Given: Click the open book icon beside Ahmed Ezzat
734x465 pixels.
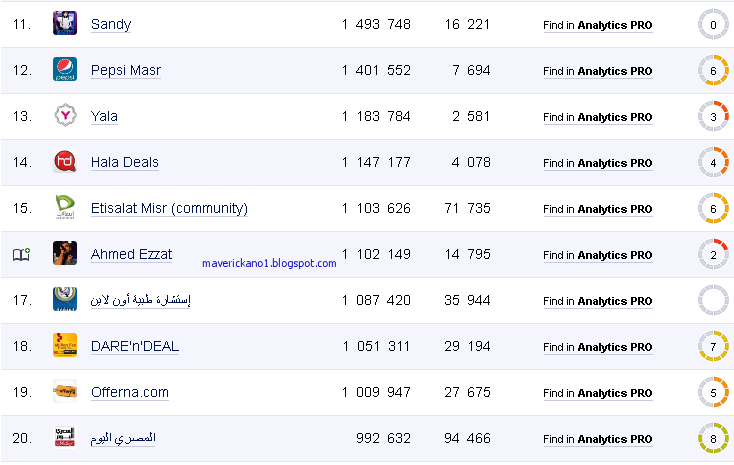Looking at the screenshot, I should 21,254.
